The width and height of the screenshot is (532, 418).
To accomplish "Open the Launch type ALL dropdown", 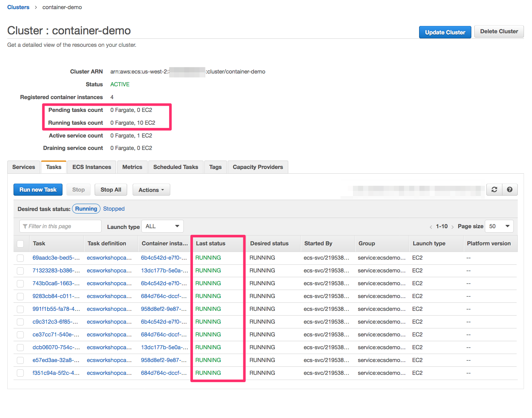I will pos(162,226).
